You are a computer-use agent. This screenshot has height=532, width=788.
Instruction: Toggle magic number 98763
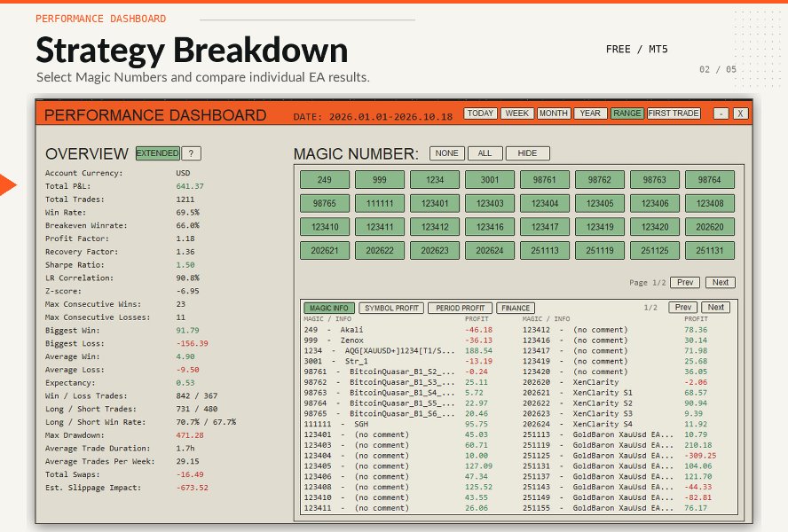click(654, 180)
